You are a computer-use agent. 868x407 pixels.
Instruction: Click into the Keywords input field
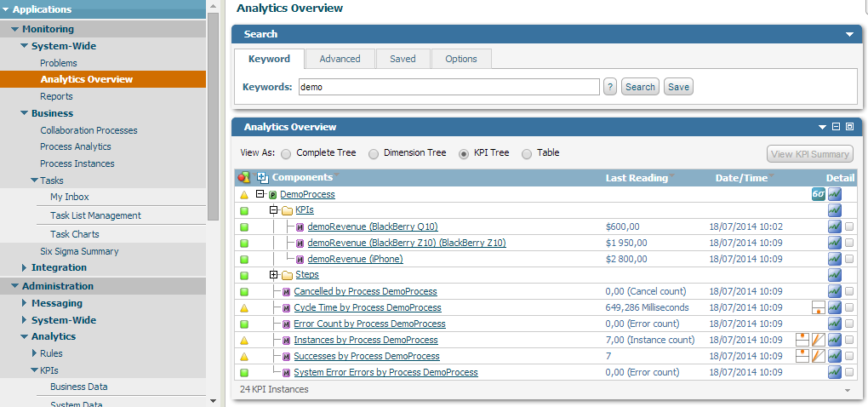point(448,87)
